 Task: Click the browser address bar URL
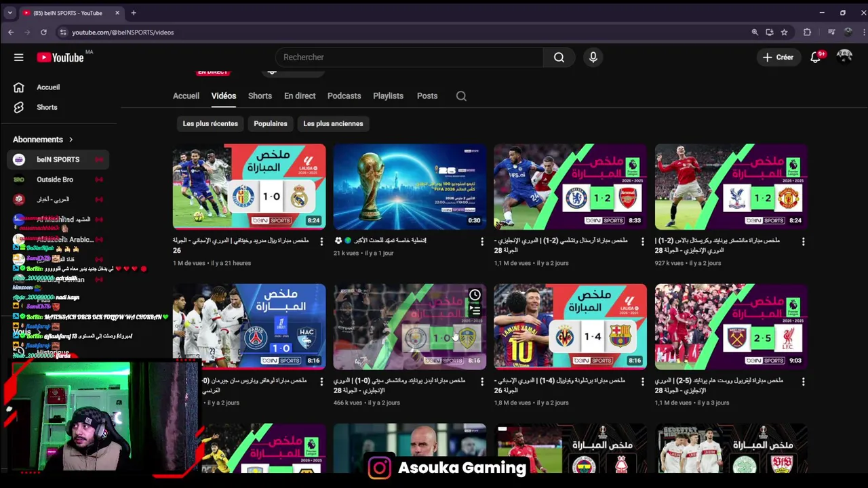[123, 32]
